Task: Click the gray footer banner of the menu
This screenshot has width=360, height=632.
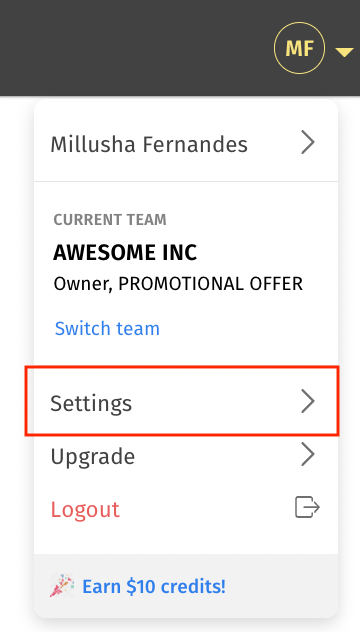Action: pos(186,586)
